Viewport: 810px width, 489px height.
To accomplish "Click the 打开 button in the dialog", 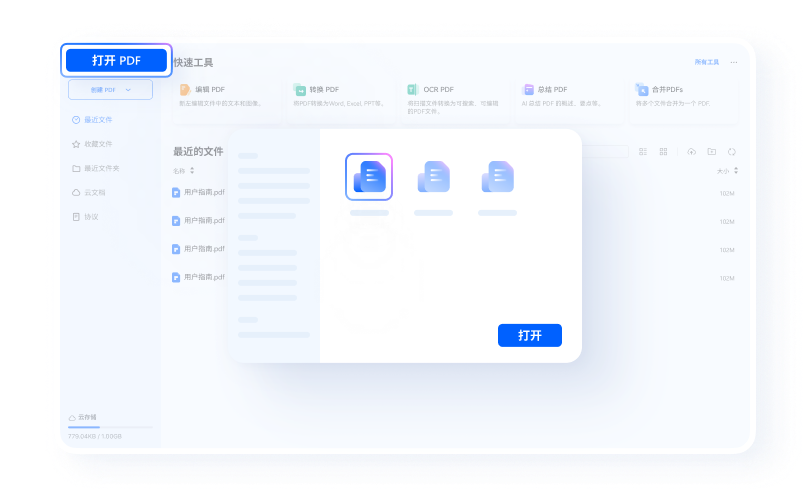I will pyautogui.click(x=529, y=336).
